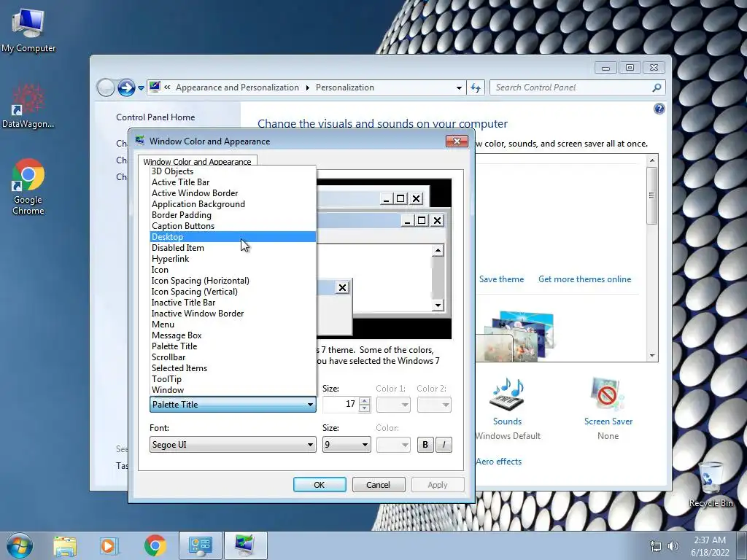This screenshot has width=747, height=560.
Task: Confirm dialog with OK button
Action: pos(320,485)
